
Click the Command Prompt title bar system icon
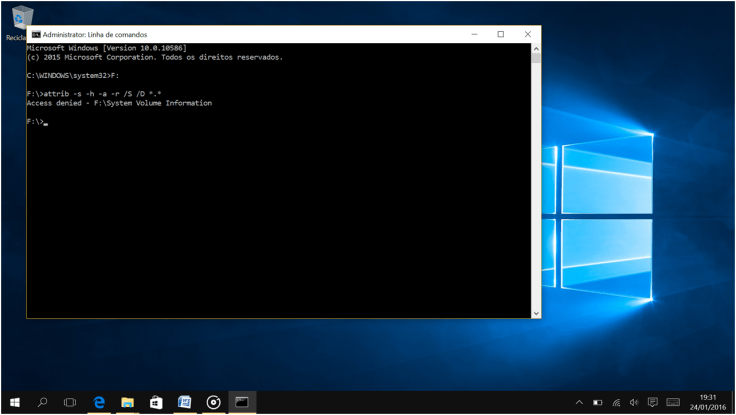(x=36, y=34)
